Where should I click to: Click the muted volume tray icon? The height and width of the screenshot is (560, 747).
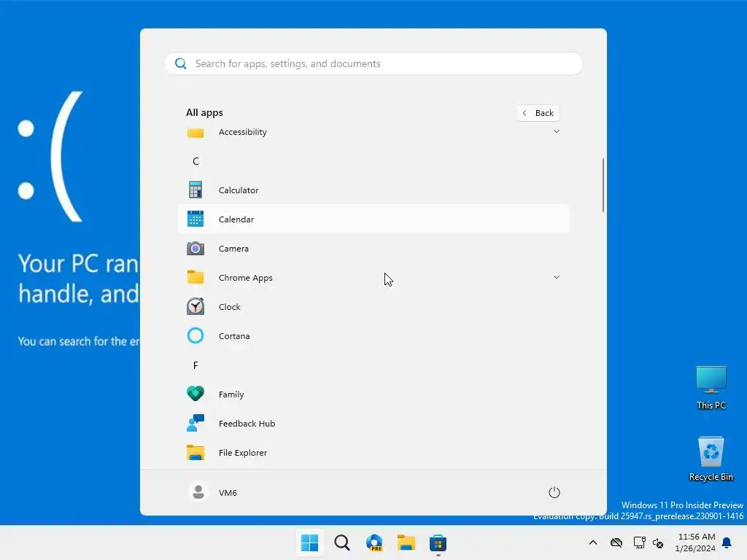659,542
